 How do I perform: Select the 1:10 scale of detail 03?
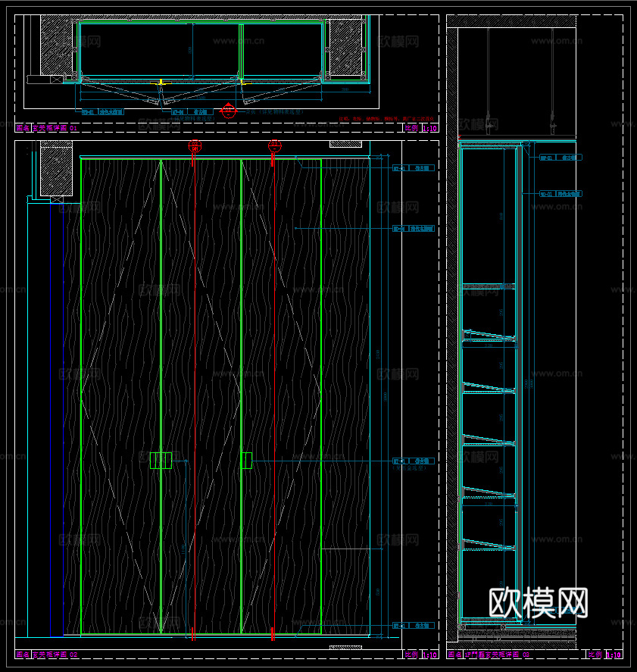click(614, 655)
